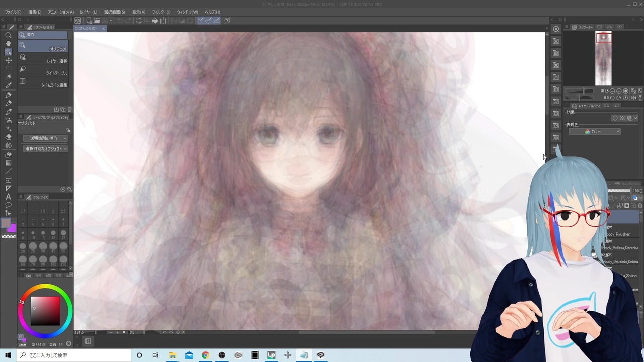Select the Eraser tool
This screenshot has width=644, height=362.
click(9, 137)
